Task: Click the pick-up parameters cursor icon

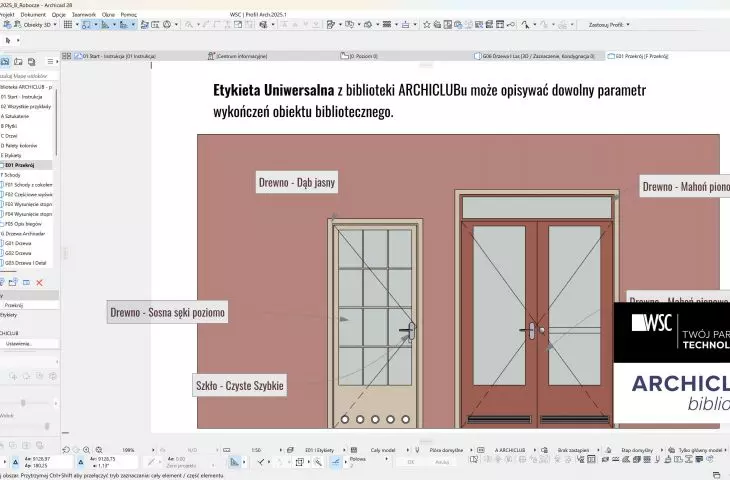Action: pyautogui.click(x=526, y=25)
